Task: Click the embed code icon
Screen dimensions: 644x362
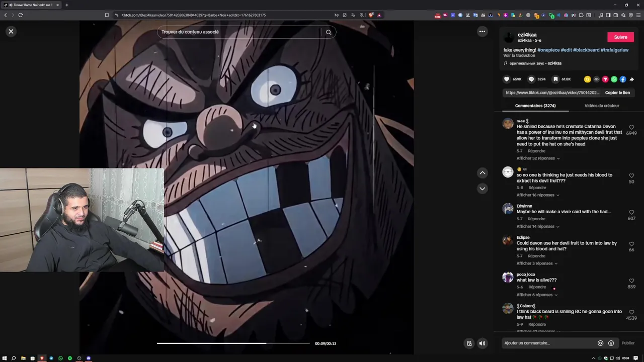Action: (x=596, y=79)
